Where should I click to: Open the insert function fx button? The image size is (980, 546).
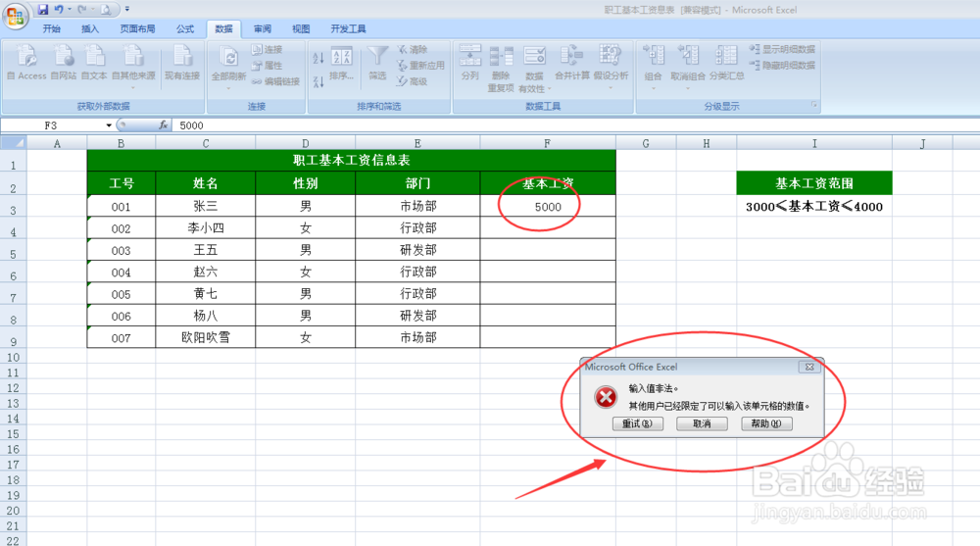(x=163, y=125)
